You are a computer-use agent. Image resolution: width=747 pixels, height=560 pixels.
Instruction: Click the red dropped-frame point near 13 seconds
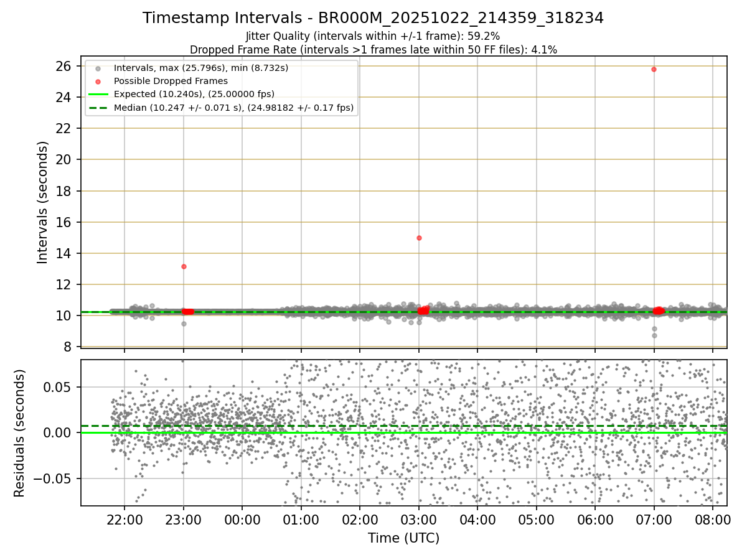184,266
